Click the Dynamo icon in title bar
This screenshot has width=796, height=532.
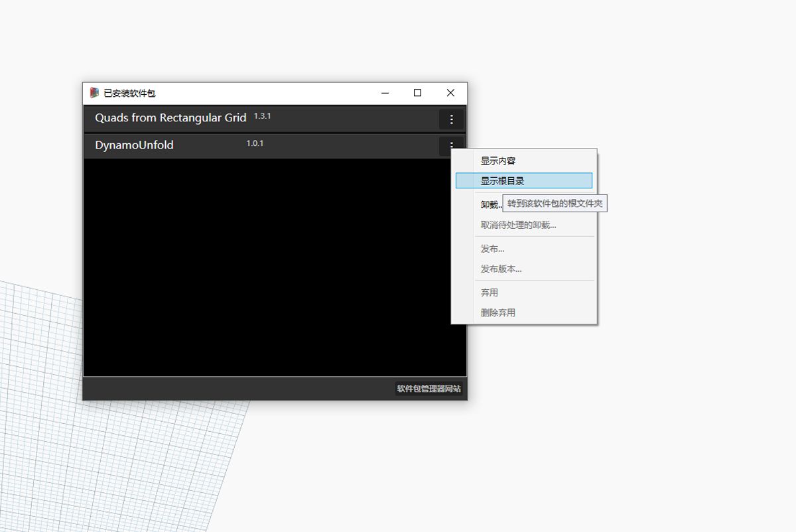click(x=95, y=93)
